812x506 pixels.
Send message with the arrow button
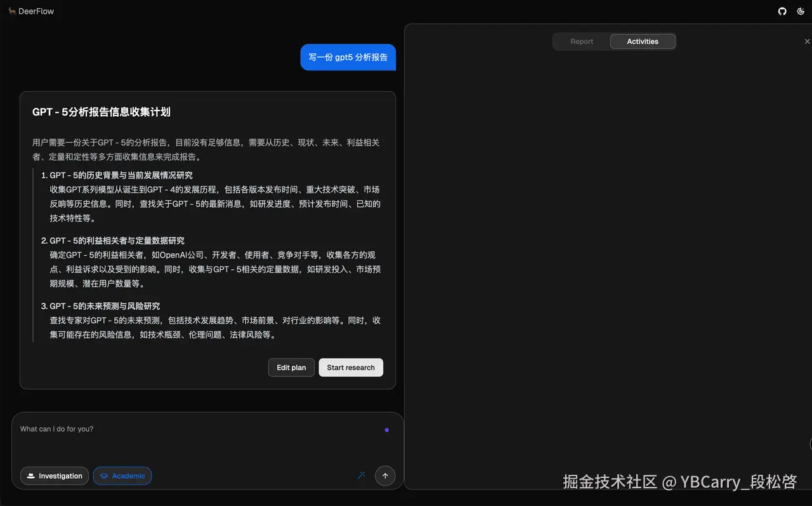pos(385,476)
